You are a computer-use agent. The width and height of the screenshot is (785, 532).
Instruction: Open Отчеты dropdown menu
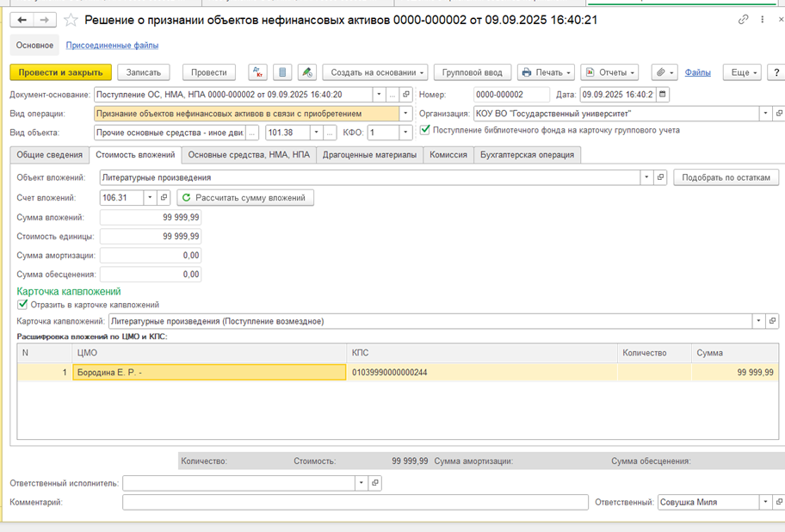[609, 72]
